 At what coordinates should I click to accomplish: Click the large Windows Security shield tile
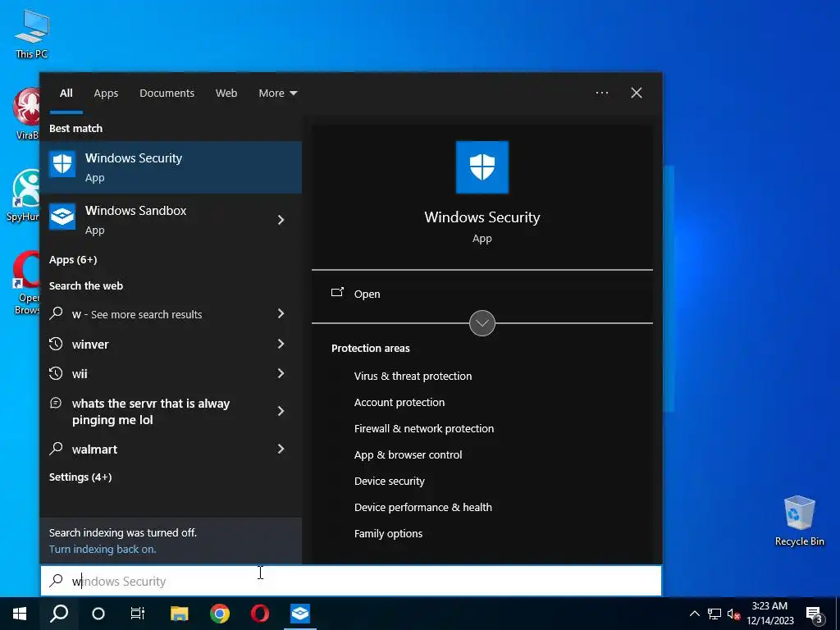click(x=482, y=167)
